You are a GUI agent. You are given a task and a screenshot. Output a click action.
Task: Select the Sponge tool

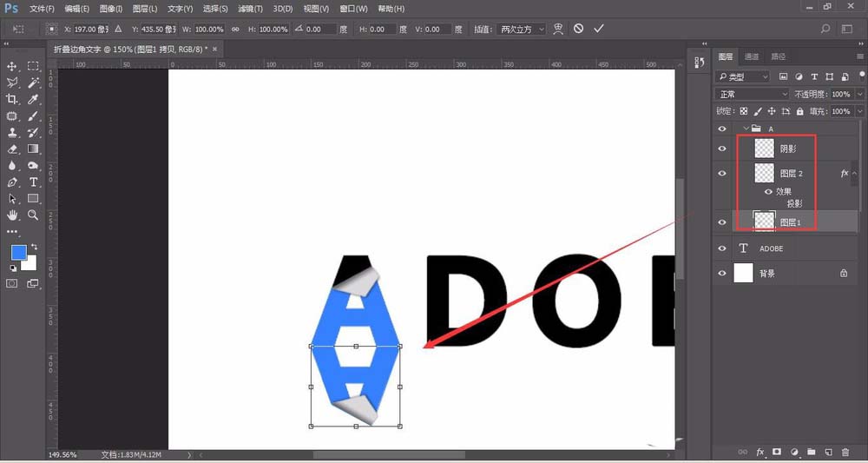pyautogui.click(x=33, y=166)
